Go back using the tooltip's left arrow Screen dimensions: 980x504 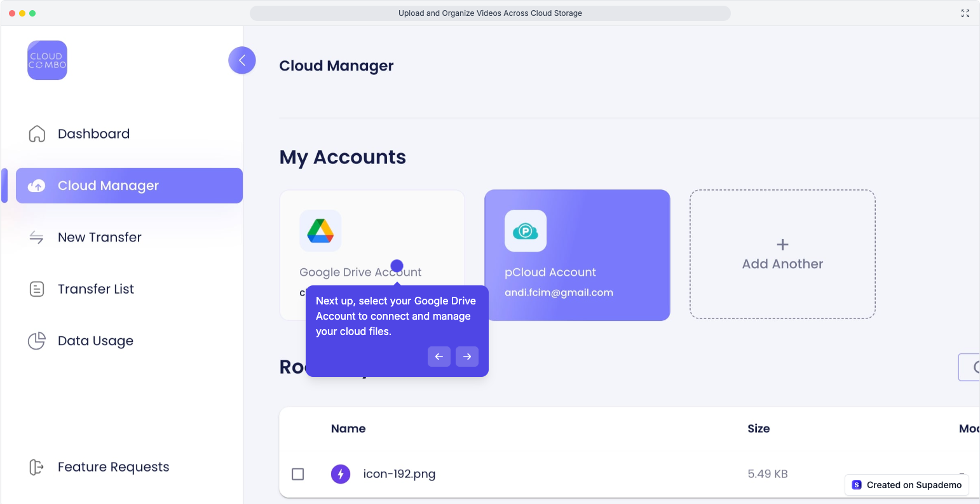439,357
